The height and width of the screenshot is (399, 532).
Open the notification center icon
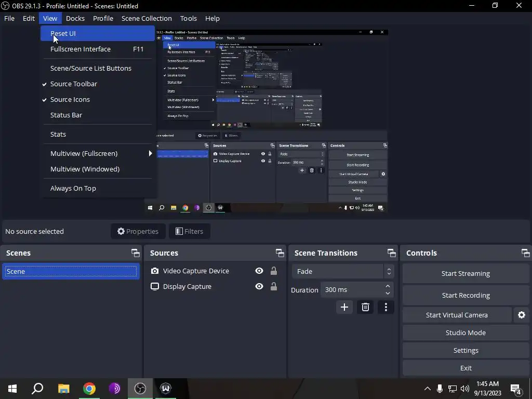pos(516,389)
